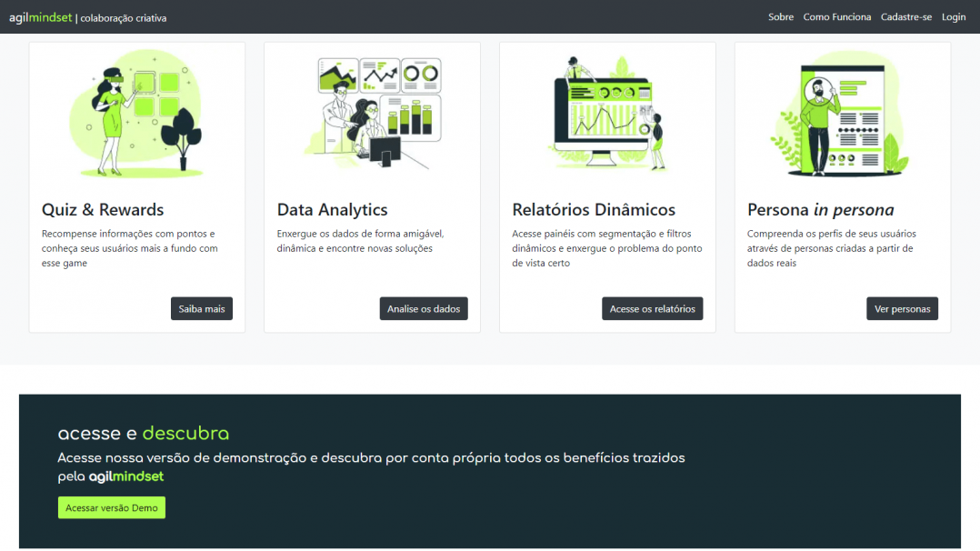Image resolution: width=980 pixels, height=551 pixels.
Task: Click the green Acessar versão Demo button
Action: pos(111,507)
